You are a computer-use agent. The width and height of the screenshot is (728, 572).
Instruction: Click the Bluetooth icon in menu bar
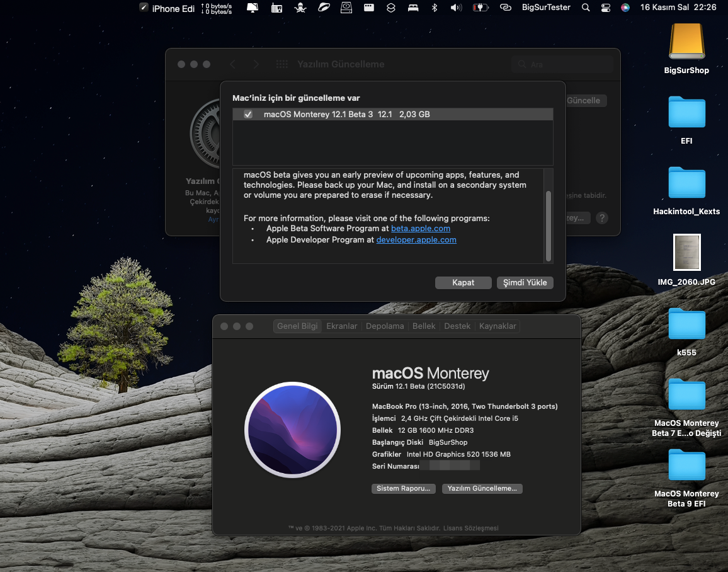coord(434,8)
